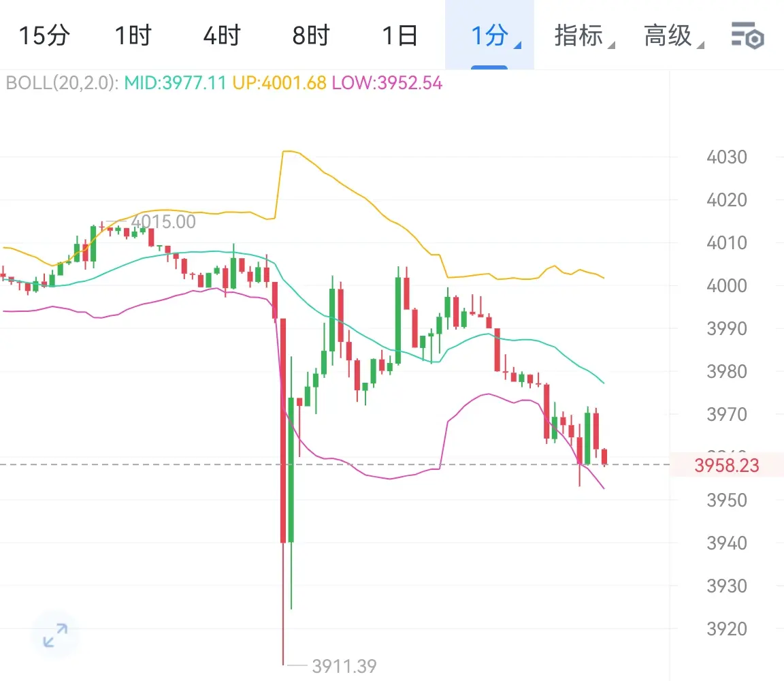This screenshot has height=681, width=784.
Task: Expand the 指标 indicators dropdown
Action: [584, 35]
